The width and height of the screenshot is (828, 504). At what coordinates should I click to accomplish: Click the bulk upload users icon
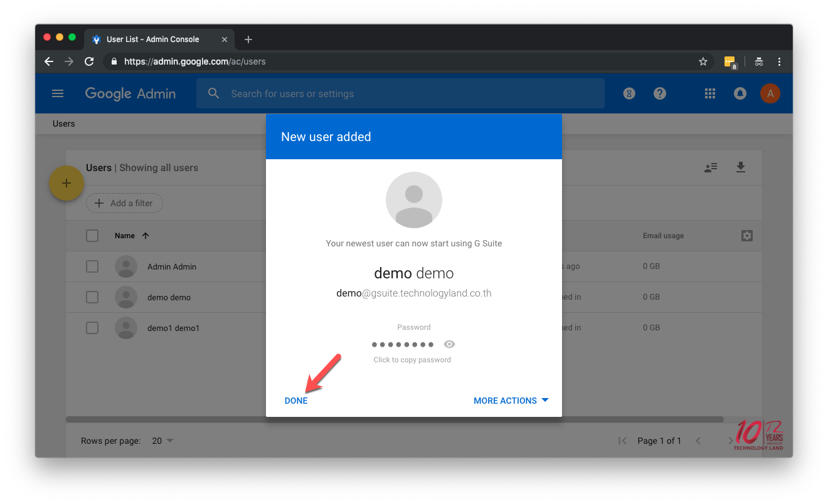pyautogui.click(x=711, y=167)
